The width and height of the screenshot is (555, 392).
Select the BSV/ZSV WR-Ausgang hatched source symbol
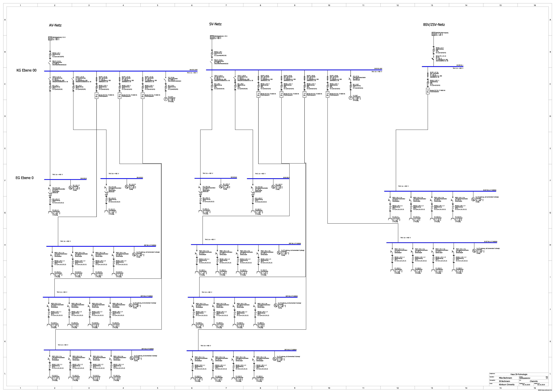point(434,34)
